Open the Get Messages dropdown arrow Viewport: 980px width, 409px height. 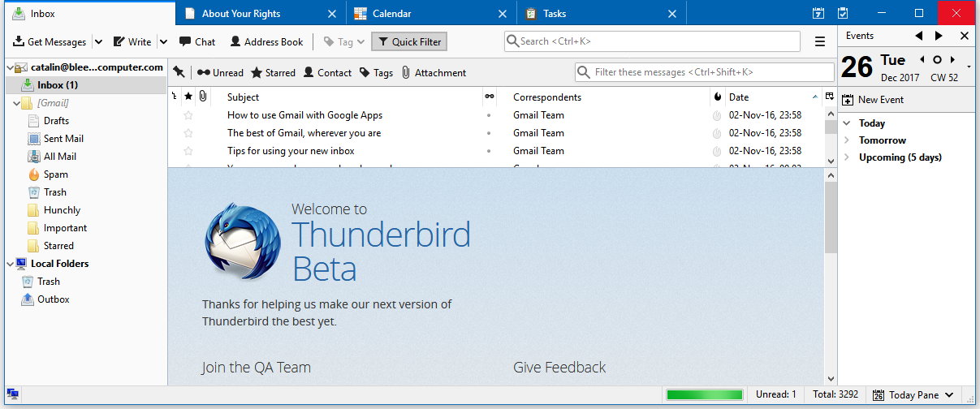[98, 41]
